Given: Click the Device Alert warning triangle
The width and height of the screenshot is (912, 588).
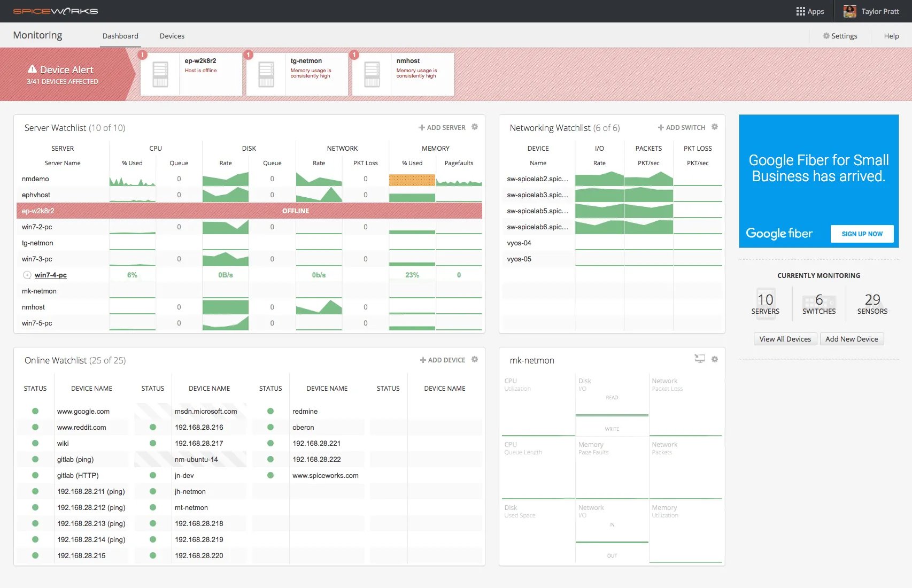Looking at the screenshot, I should coord(33,69).
